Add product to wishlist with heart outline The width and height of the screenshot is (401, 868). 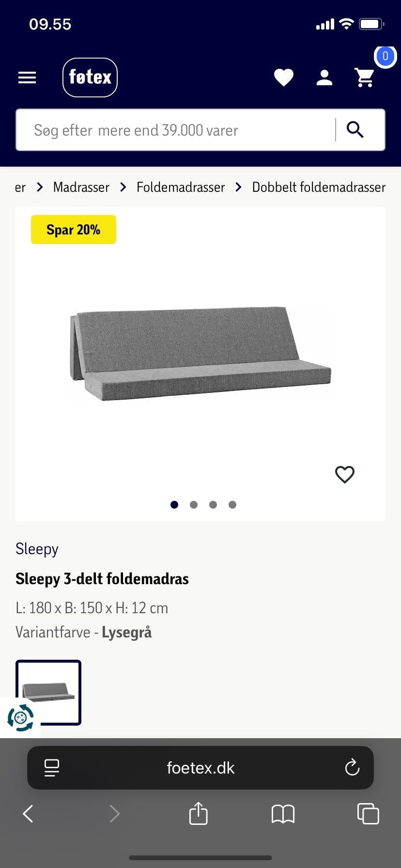pyautogui.click(x=345, y=475)
